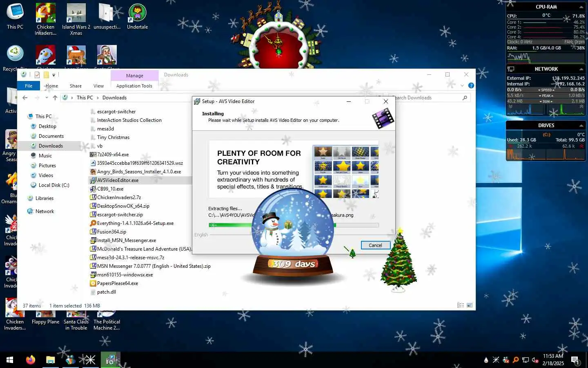588x368 pixels.
Task: Click the muted volume tray icon
Action: pyautogui.click(x=535, y=360)
